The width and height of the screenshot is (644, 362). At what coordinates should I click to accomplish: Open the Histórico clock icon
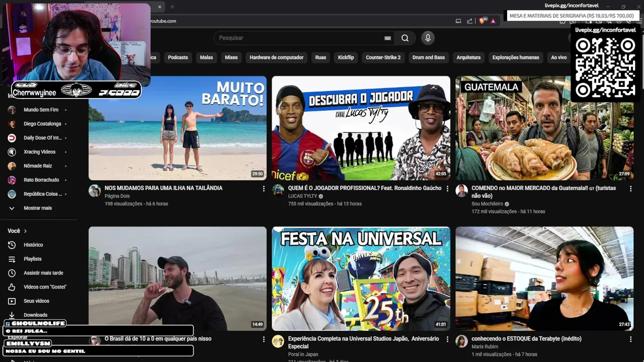(x=12, y=245)
